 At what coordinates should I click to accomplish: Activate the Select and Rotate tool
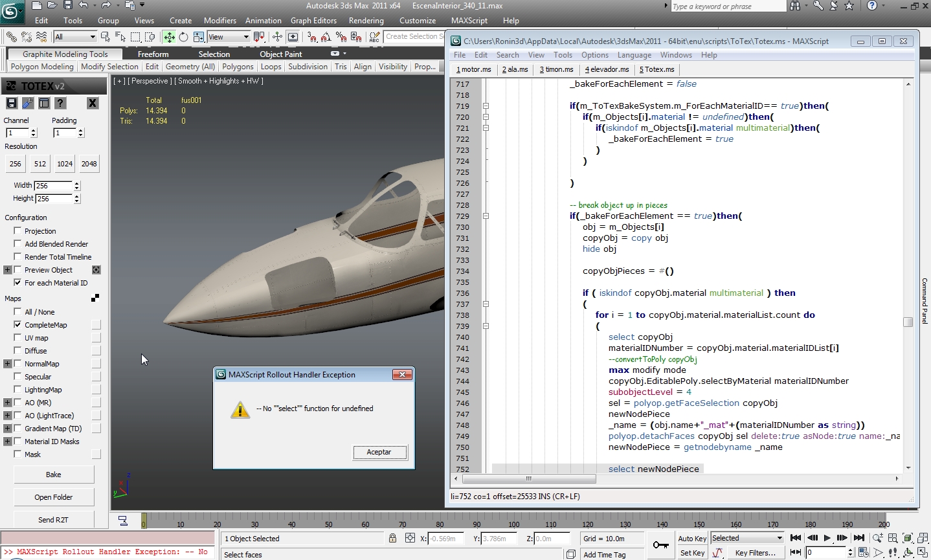pyautogui.click(x=183, y=37)
